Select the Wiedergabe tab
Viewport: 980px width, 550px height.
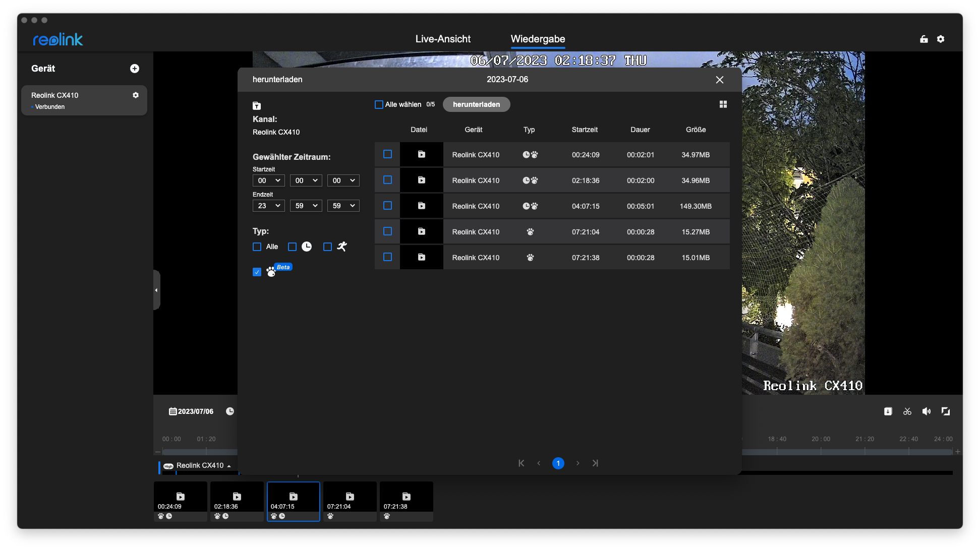coord(538,39)
